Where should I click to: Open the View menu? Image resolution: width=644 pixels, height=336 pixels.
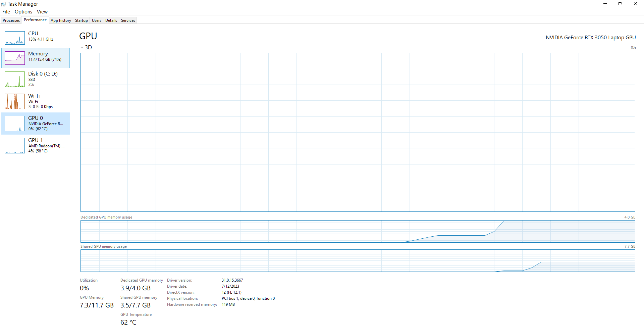[x=42, y=11]
